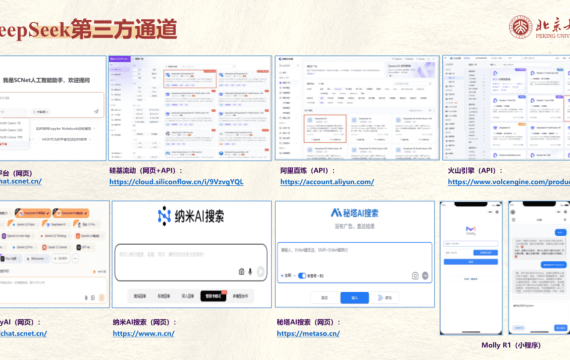The image size is (570, 360).
Task: Click the Peking University emblem logo
Action: pos(521,27)
